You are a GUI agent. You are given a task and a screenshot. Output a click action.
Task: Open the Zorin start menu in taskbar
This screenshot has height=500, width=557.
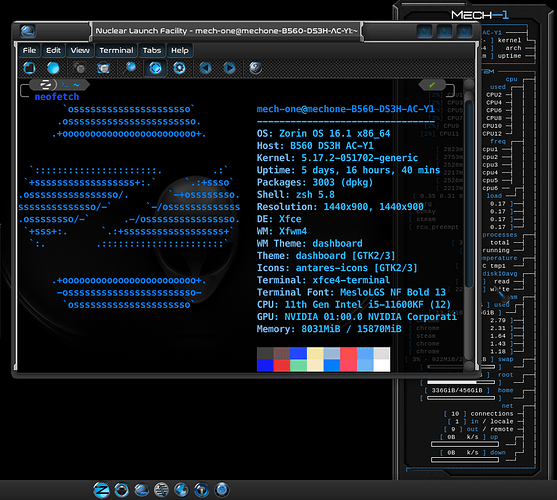tap(101, 490)
